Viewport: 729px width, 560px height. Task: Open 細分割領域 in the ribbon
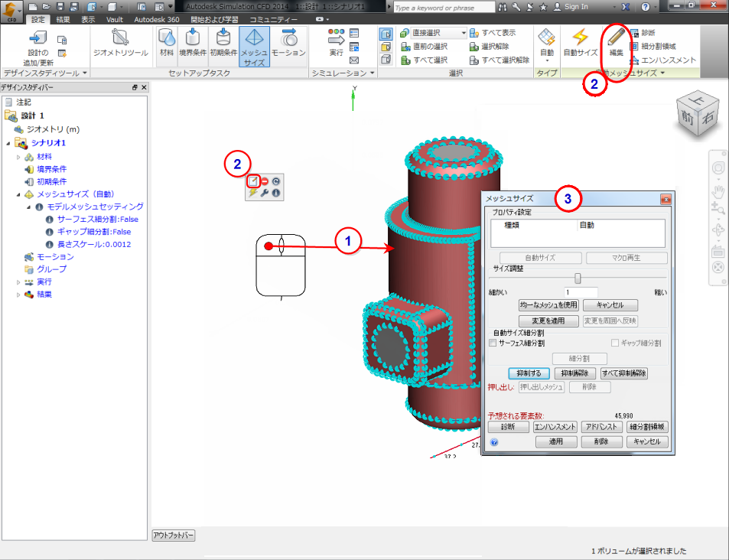(653, 46)
